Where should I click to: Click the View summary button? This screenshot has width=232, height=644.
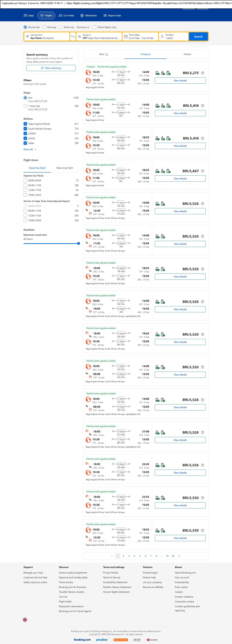click(51, 68)
